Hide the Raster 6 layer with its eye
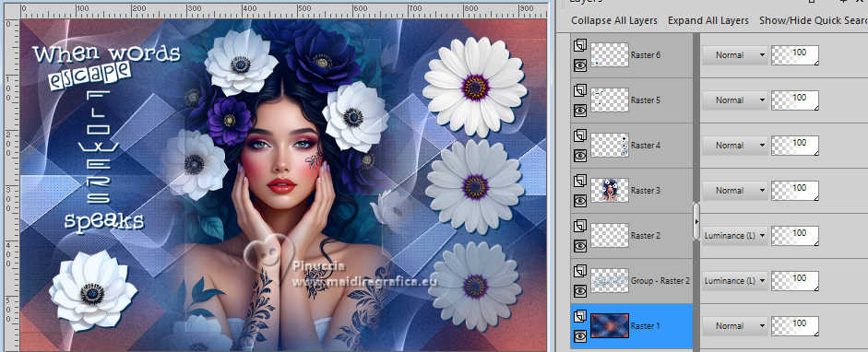 (x=579, y=65)
